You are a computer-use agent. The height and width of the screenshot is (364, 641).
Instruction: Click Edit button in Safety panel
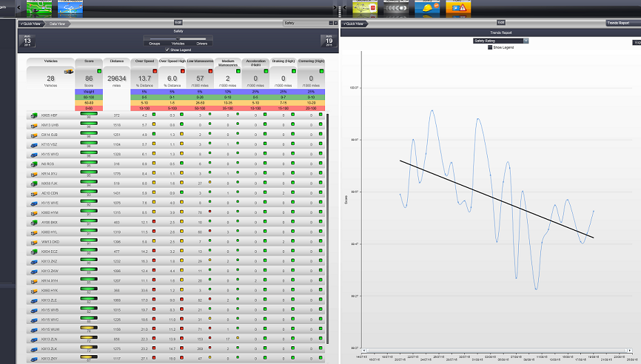point(178,23)
